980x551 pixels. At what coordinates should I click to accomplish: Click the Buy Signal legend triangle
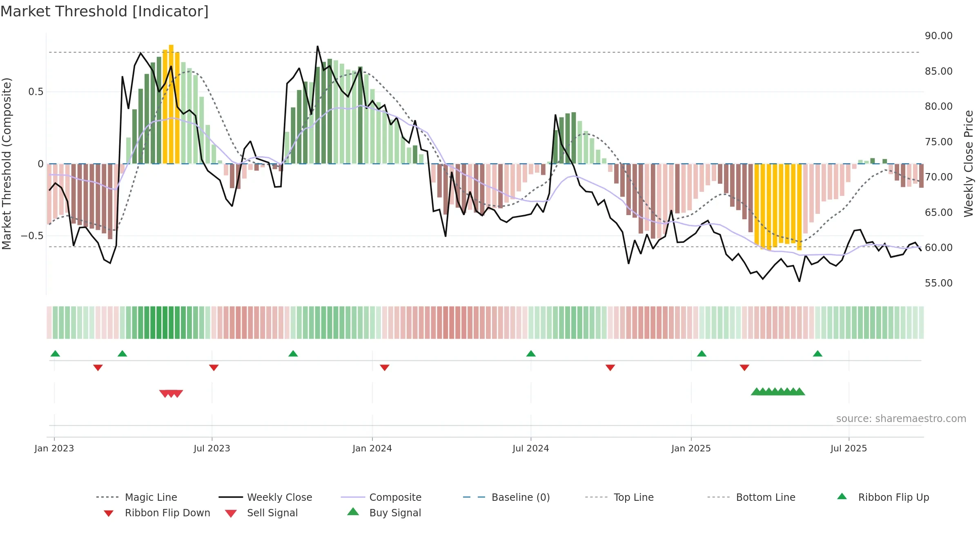click(x=353, y=512)
